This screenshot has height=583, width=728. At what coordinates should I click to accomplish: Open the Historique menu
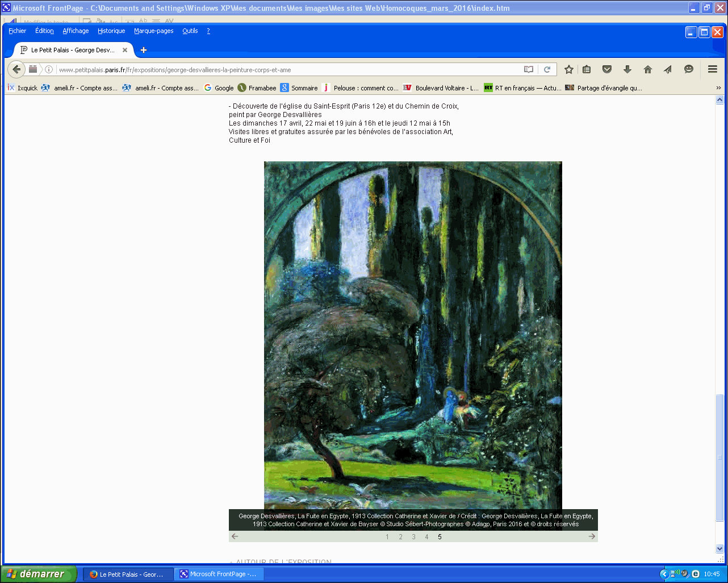[111, 31]
